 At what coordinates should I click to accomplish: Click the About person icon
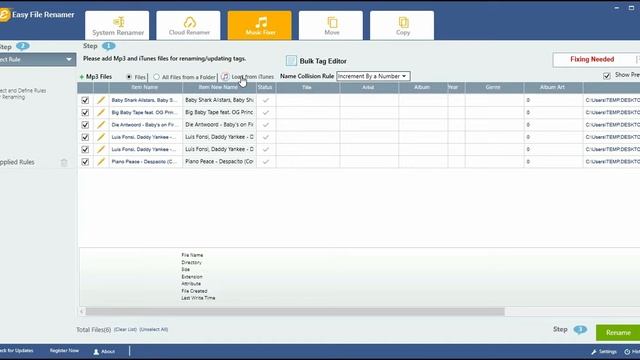(x=96, y=351)
